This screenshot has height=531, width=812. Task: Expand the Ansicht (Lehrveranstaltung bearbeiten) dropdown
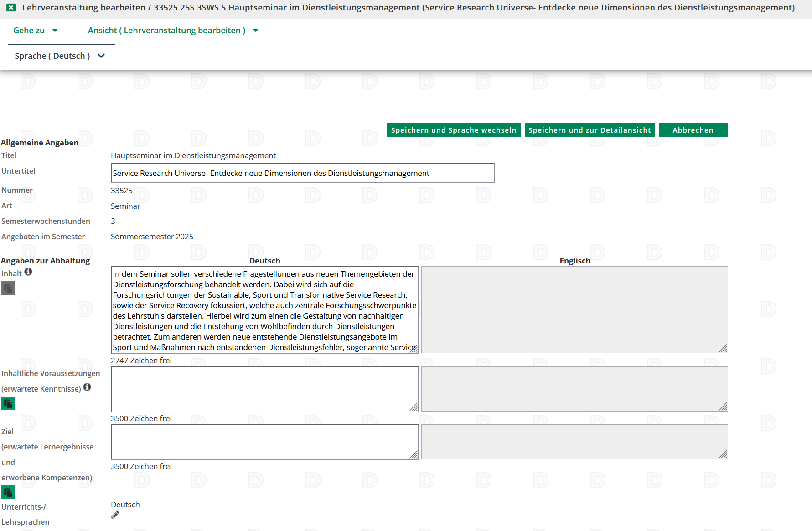click(173, 31)
